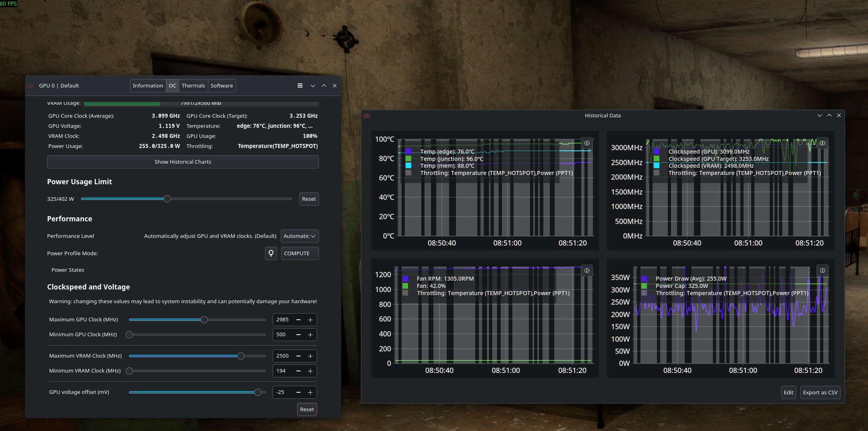Increase Minimum VRAM Clock with the plus button
868x431 pixels.
pyautogui.click(x=311, y=371)
